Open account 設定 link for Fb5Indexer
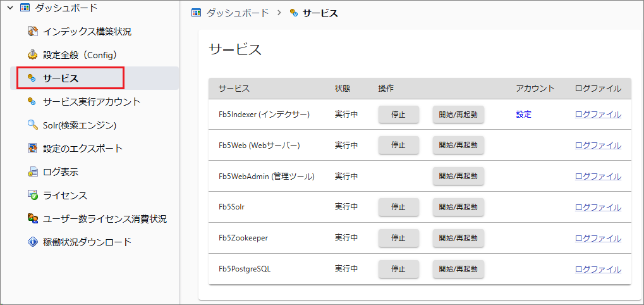 pos(523,115)
